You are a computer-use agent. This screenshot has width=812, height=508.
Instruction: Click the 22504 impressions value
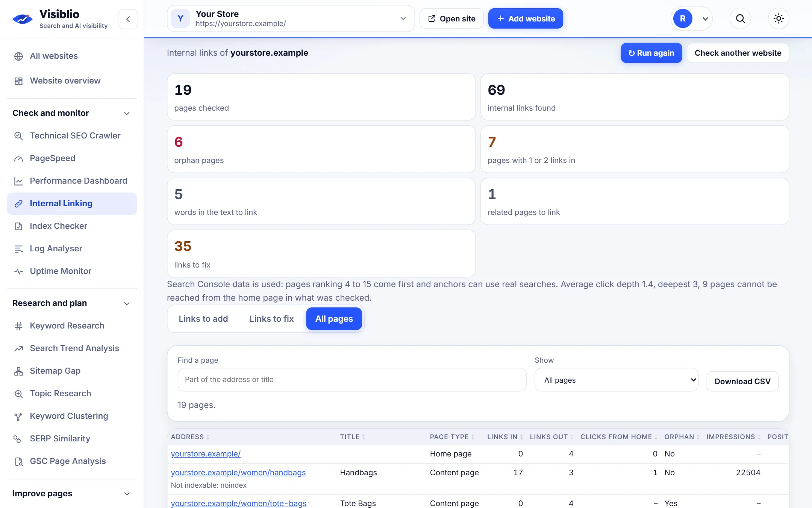(x=748, y=473)
